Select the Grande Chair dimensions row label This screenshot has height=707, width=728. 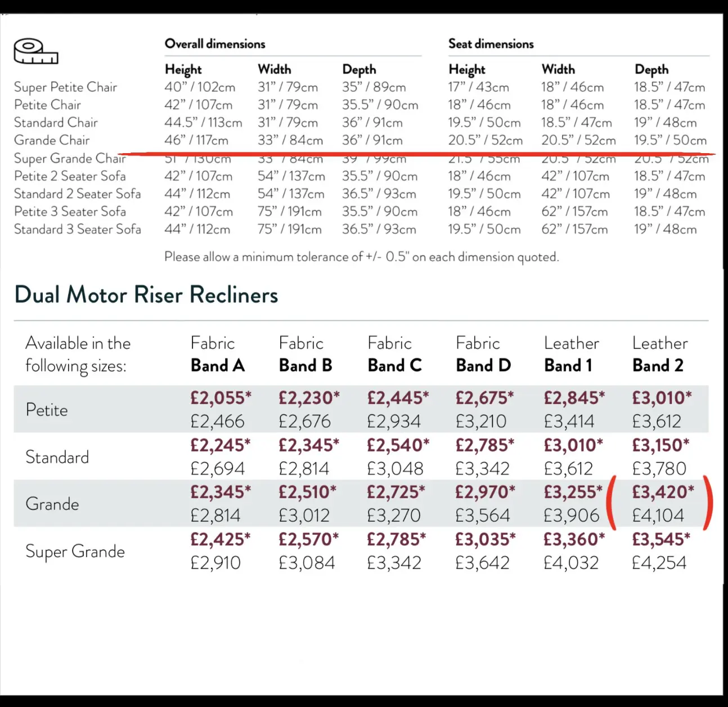pyautogui.click(x=52, y=140)
